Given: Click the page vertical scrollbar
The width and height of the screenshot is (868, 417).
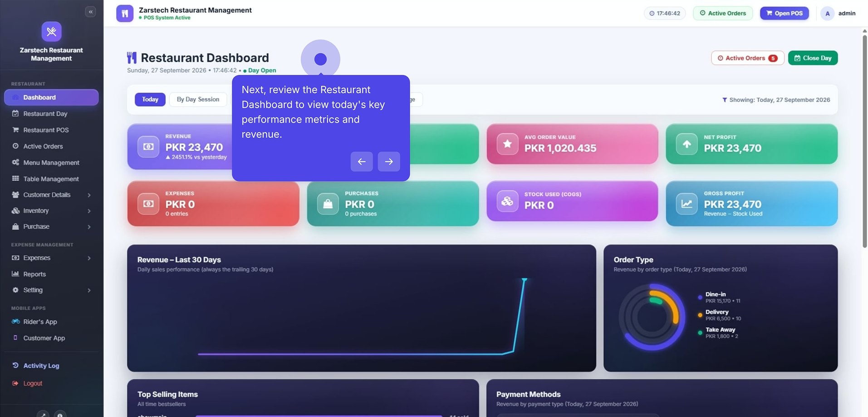Looking at the screenshot, I should pos(865,141).
